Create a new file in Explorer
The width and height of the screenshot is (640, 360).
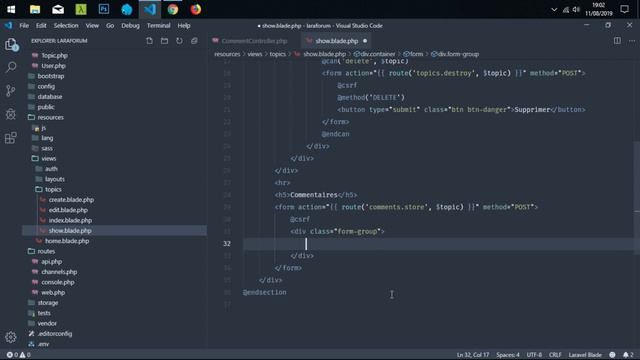pyautogui.click(x=149, y=41)
